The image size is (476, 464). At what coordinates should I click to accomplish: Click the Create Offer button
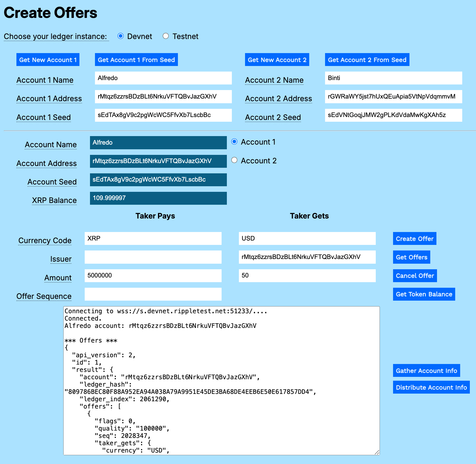pos(414,239)
